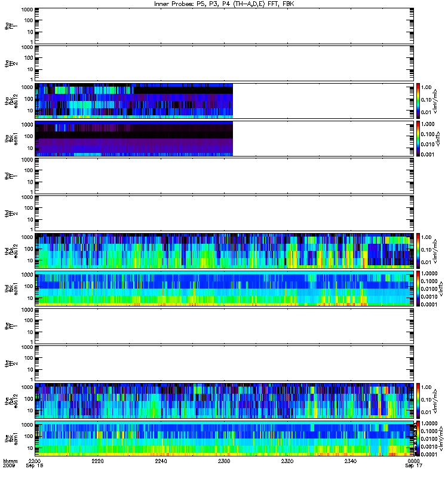Screen dimensions: 448x478
Task: Click the 'the fbk scm1' y-axis label
Action: pyautogui.click(x=11, y=439)
